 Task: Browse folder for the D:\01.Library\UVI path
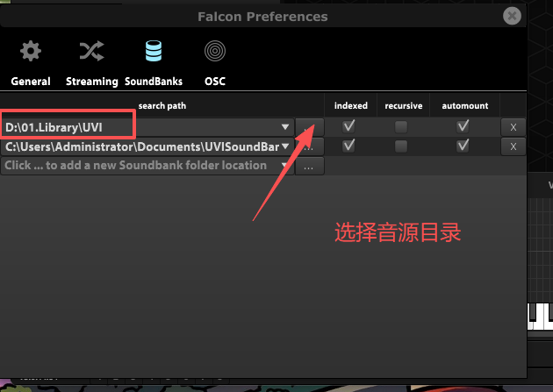(x=309, y=127)
